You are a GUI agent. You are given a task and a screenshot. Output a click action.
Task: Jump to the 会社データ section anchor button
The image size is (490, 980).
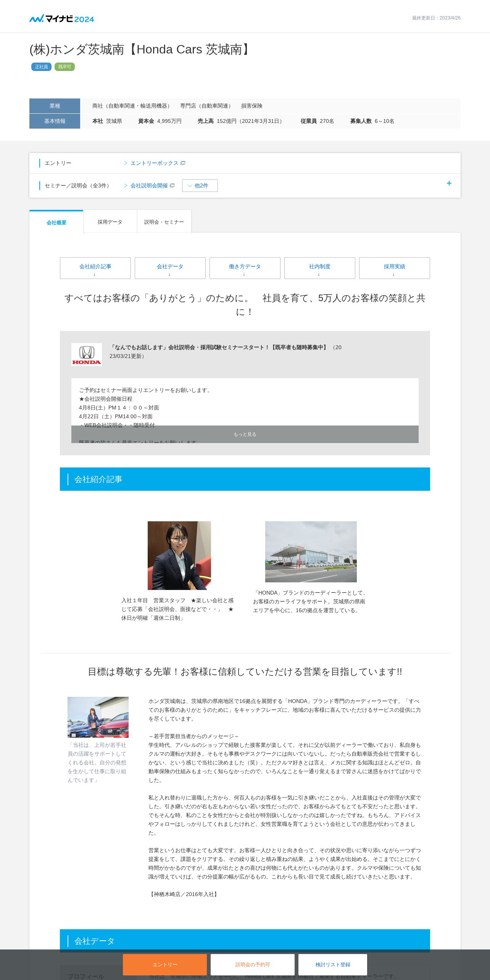(x=170, y=268)
